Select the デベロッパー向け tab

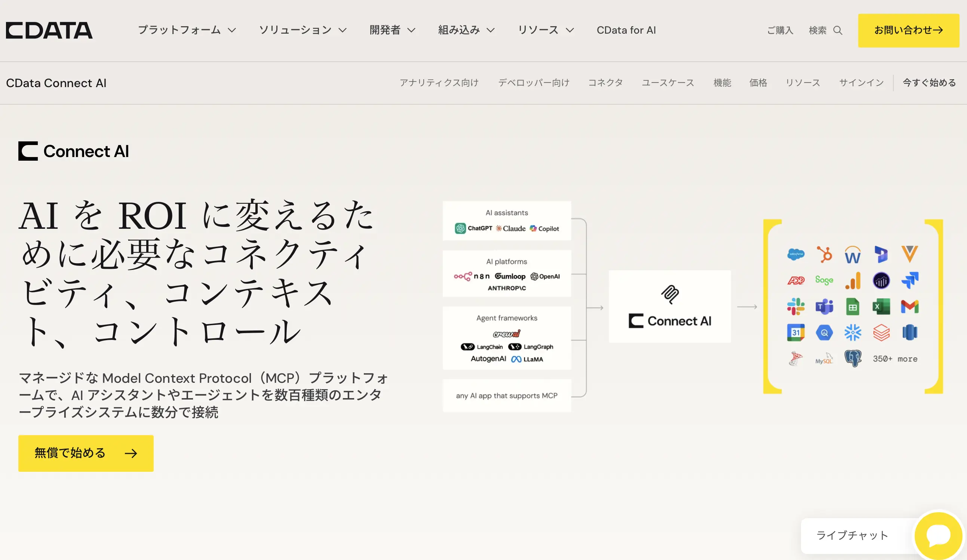click(x=533, y=83)
